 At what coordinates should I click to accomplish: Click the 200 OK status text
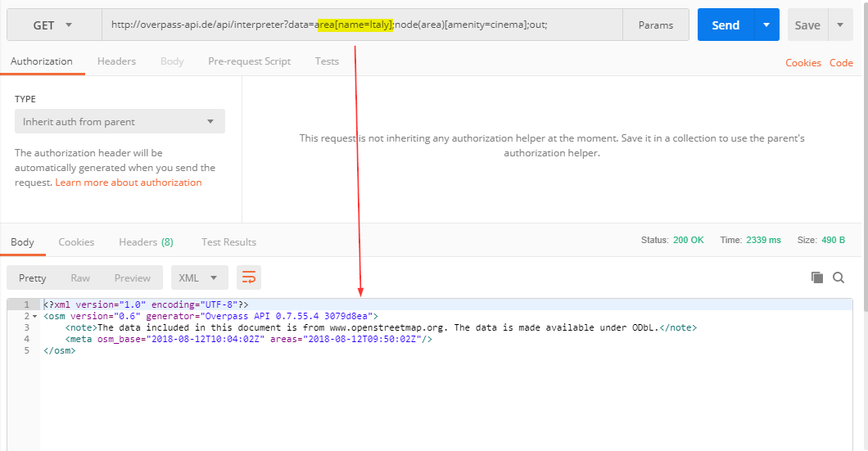(688, 240)
